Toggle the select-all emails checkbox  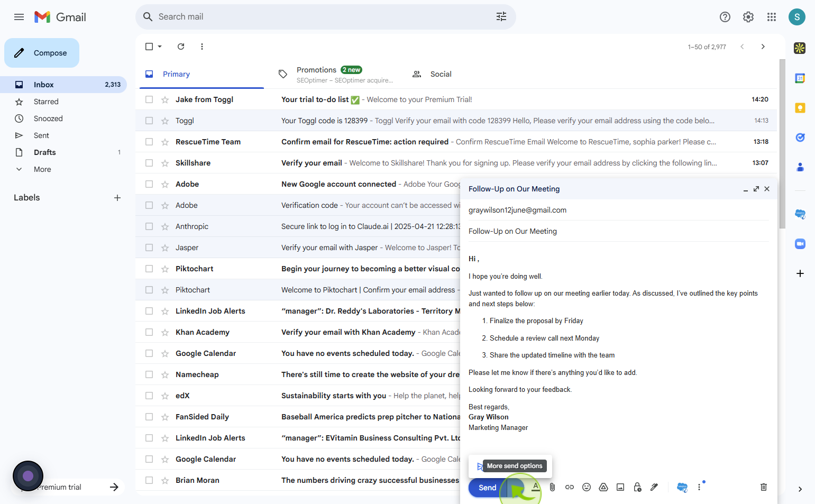point(149,47)
